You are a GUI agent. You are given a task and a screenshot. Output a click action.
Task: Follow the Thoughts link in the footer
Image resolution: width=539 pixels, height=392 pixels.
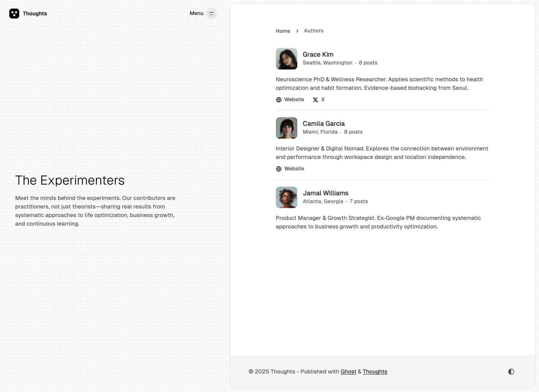click(375, 372)
